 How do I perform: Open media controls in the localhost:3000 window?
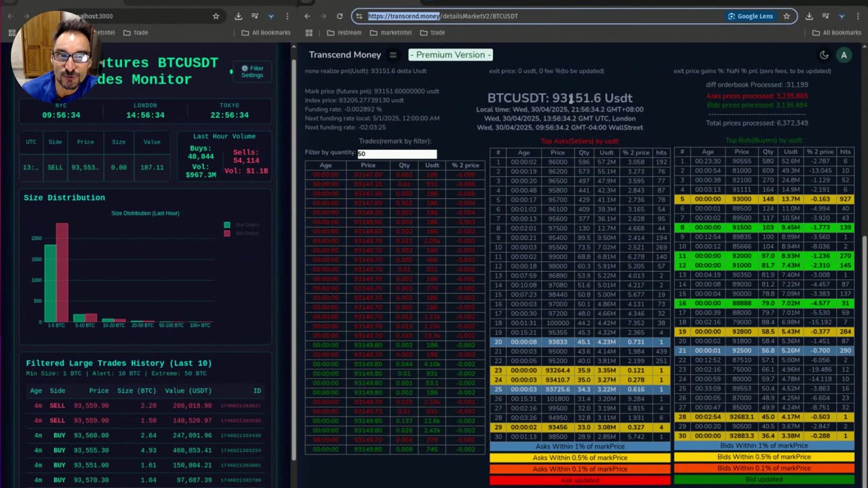(x=254, y=16)
